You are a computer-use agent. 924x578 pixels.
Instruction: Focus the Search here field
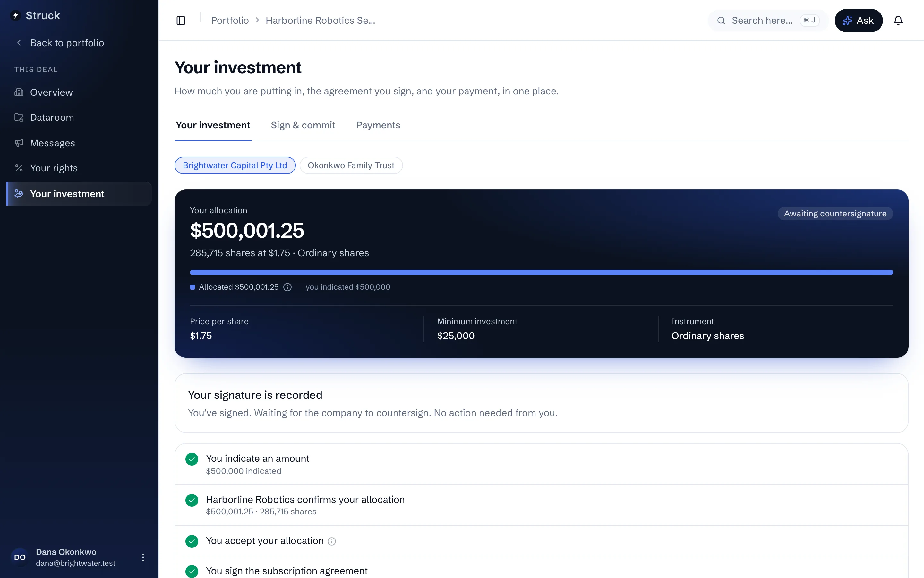(768, 21)
